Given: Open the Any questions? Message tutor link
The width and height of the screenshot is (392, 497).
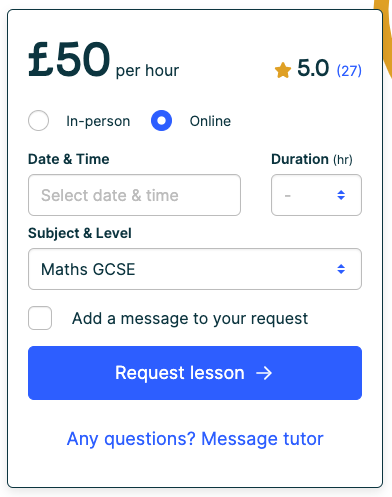Looking at the screenshot, I should [195, 439].
